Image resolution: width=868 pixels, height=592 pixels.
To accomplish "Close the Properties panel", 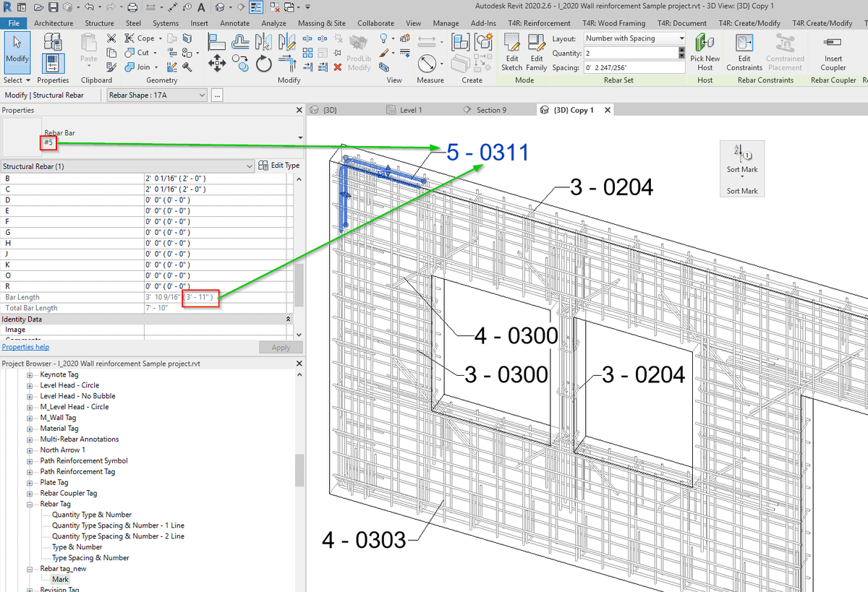I will [x=299, y=110].
